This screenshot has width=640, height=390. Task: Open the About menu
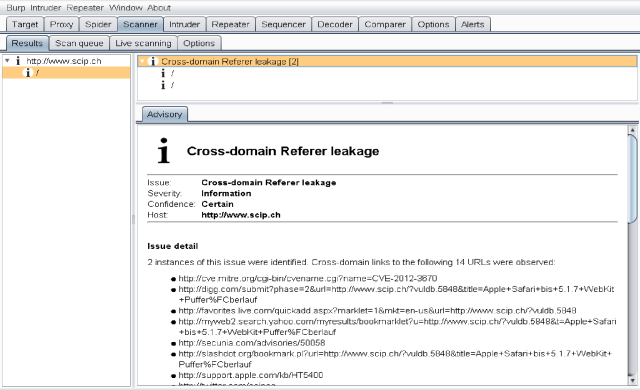coord(159,8)
